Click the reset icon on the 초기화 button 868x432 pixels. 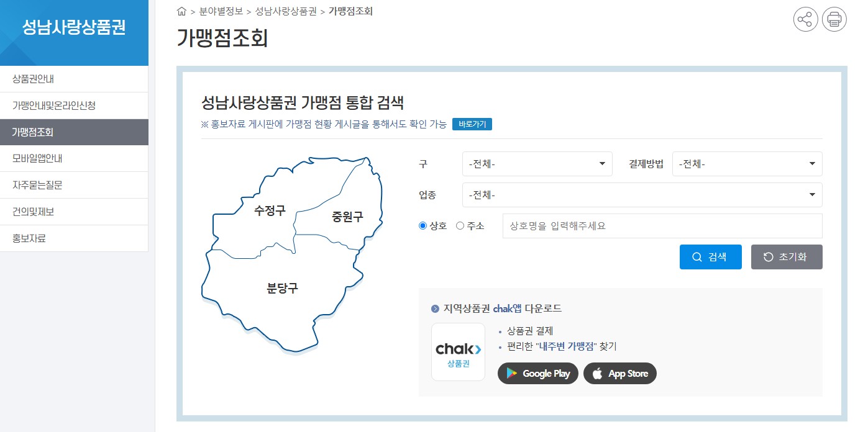click(769, 256)
